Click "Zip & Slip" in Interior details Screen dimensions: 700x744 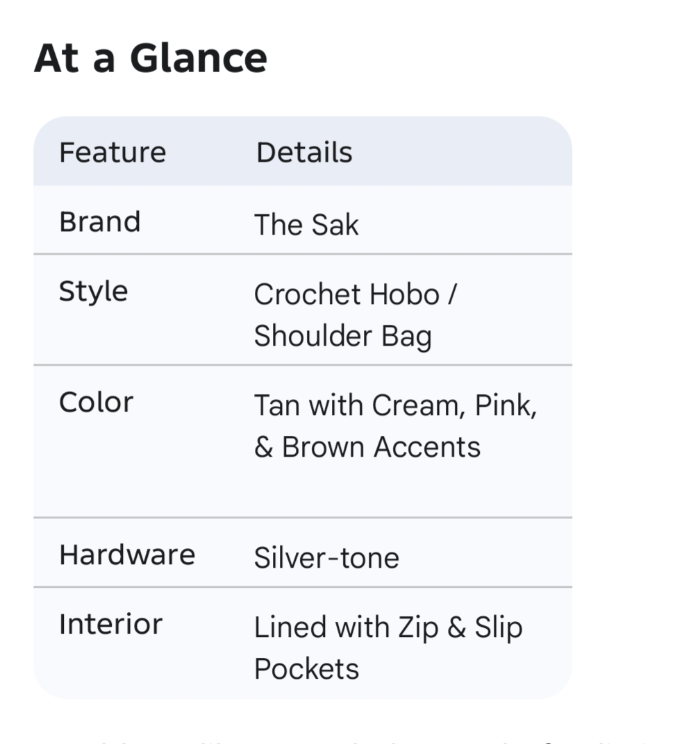(x=460, y=627)
